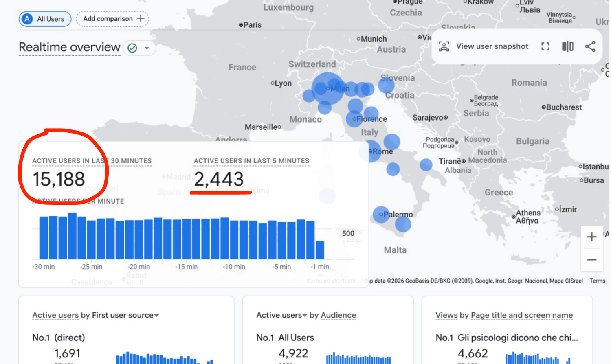611x364 pixels.
Task: Click the Audience dimension selector
Action: 338,315
